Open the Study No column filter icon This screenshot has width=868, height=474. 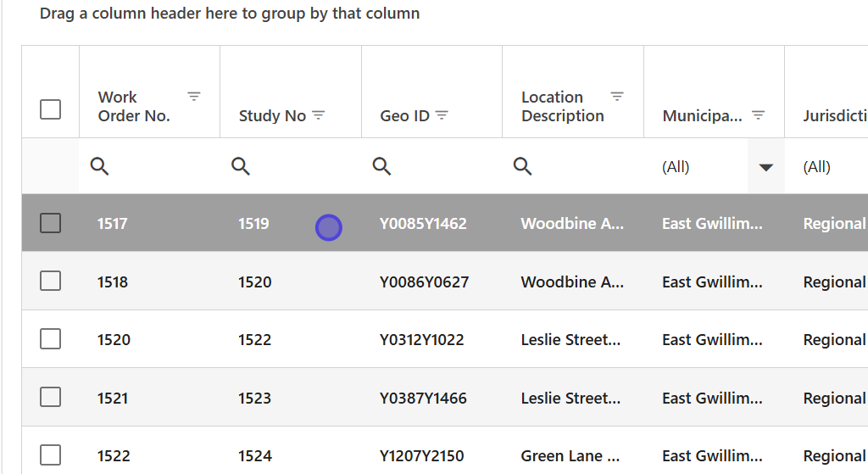pos(319,115)
